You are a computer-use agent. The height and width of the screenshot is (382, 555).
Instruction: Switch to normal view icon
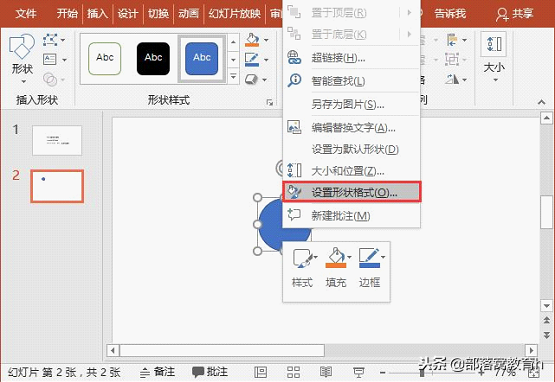261,372
